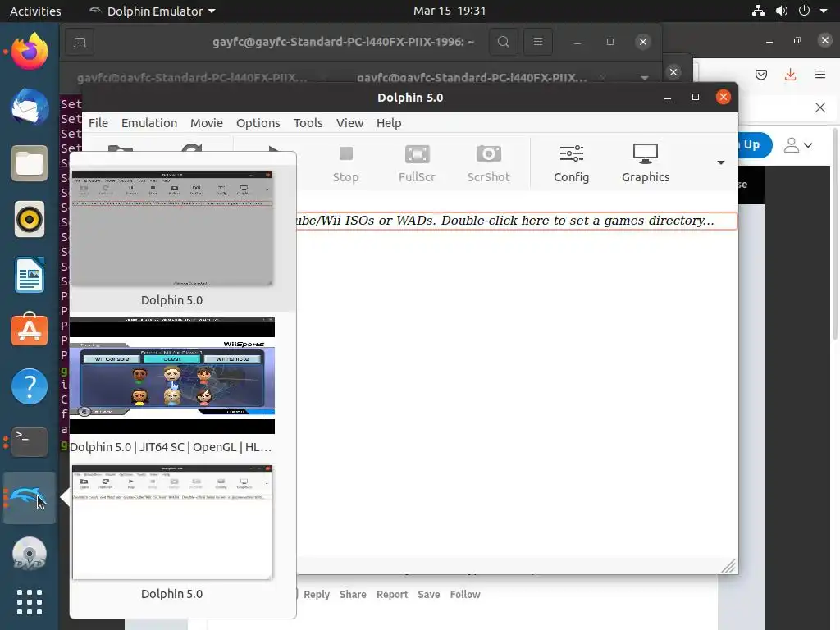This screenshot has height=630, width=840.
Task: Open the View menu
Action: pos(349,123)
